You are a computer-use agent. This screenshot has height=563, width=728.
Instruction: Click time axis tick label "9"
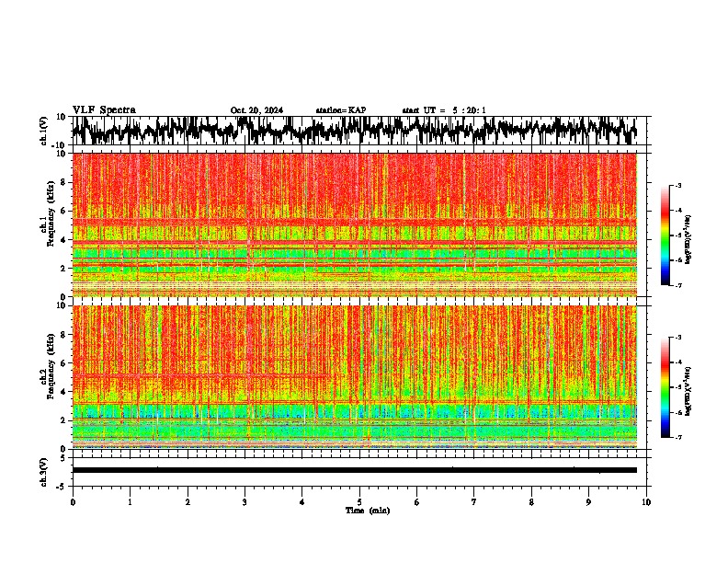pyautogui.click(x=588, y=502)
